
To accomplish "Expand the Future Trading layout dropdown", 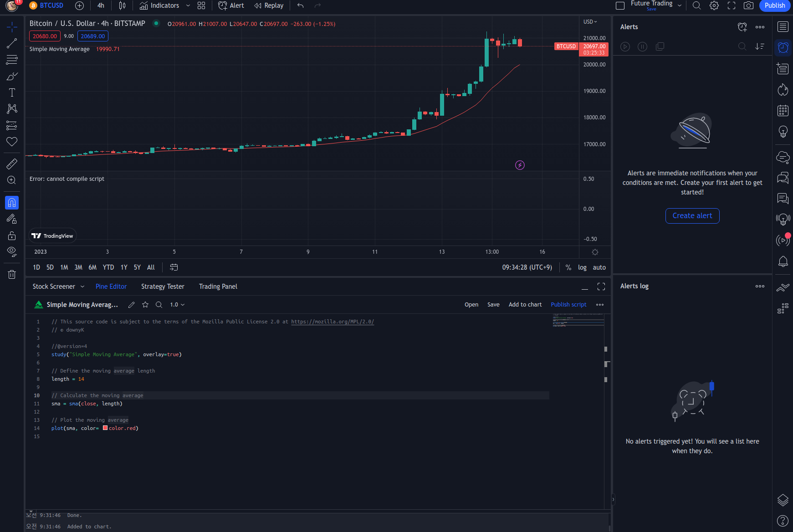I will [680, 5].
